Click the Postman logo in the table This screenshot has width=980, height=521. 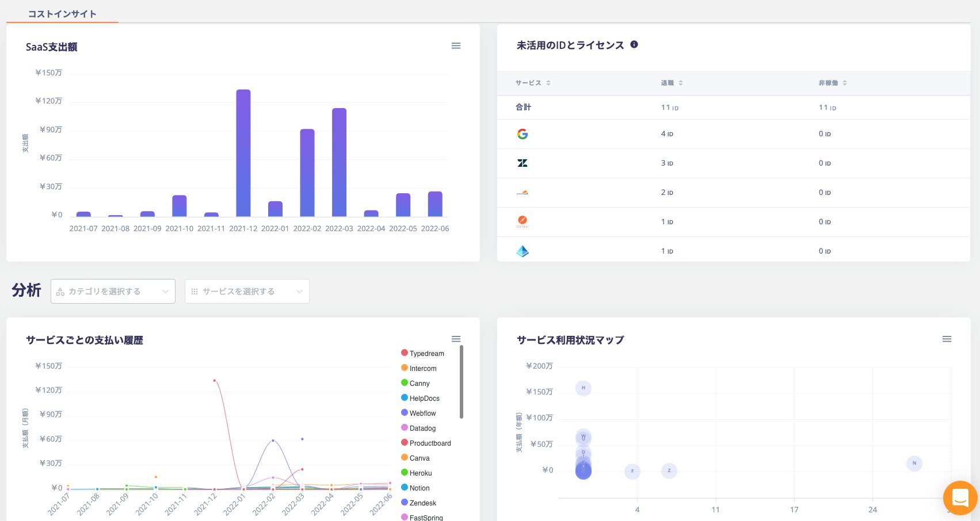(523, 221)
